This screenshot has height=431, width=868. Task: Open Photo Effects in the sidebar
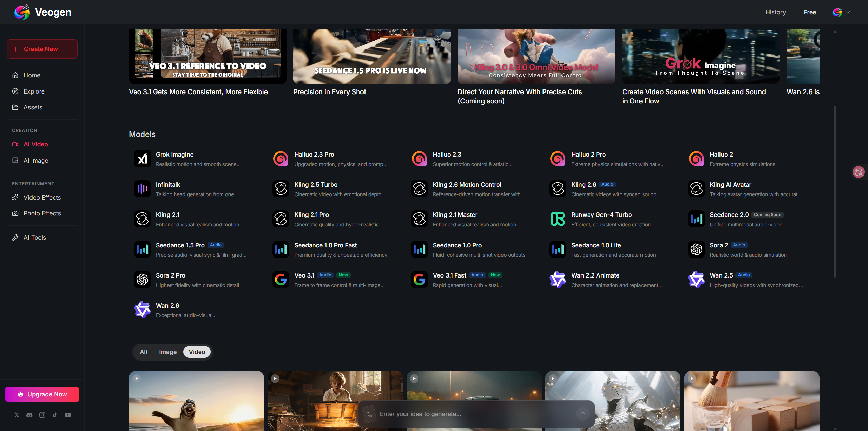42,213
